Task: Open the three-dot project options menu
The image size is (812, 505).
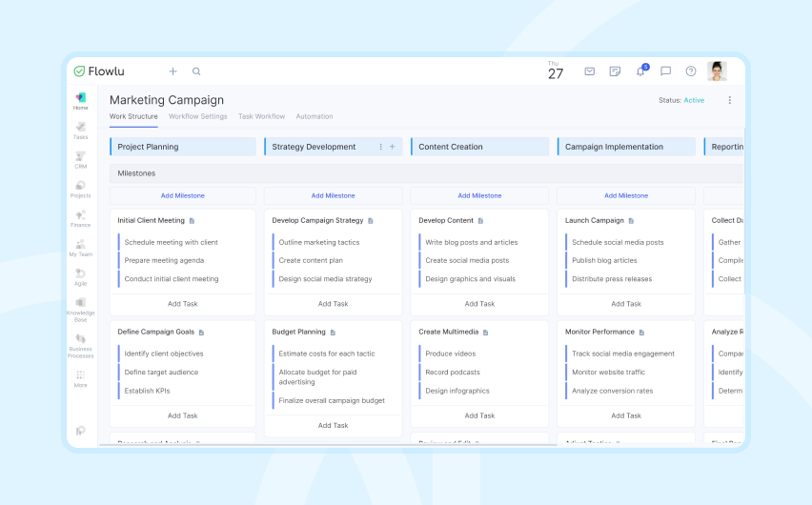Action: pos(730,100)
